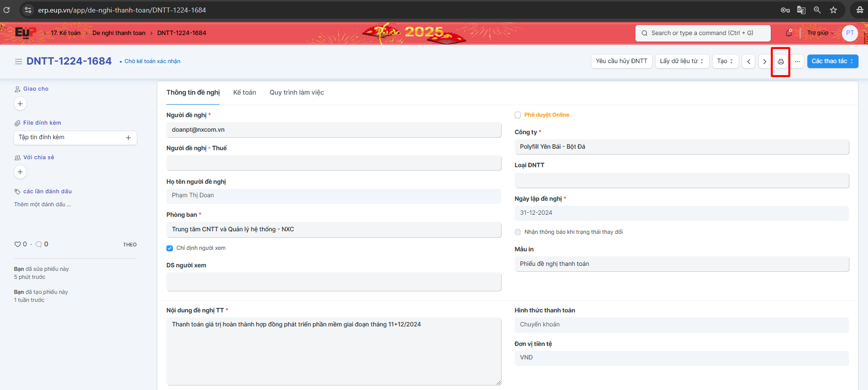This screenshot has height=390, width=868.
Task: Add attachment with the plus icon
Action: point(128,138)
